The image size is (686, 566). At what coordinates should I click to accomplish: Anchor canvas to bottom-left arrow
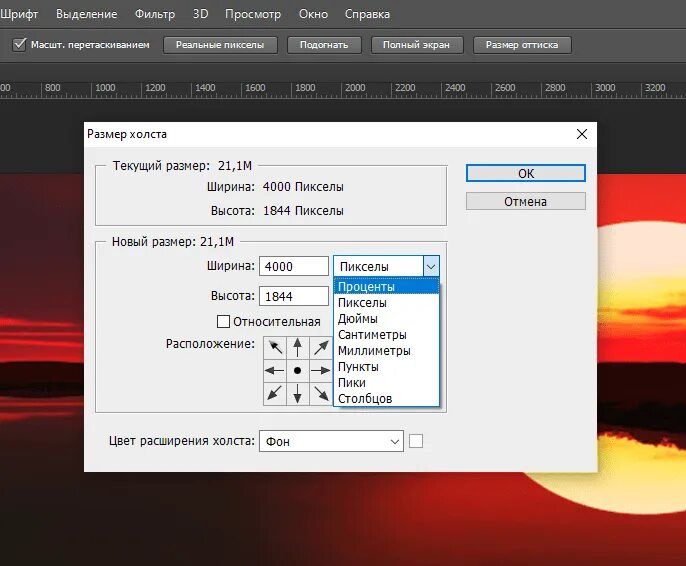tap(275, 394)
